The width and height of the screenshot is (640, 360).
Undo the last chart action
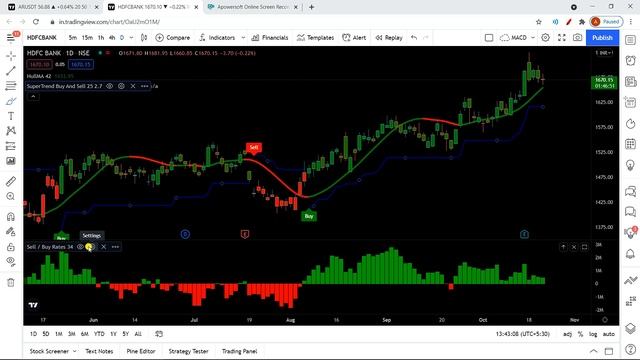(414, 38)
